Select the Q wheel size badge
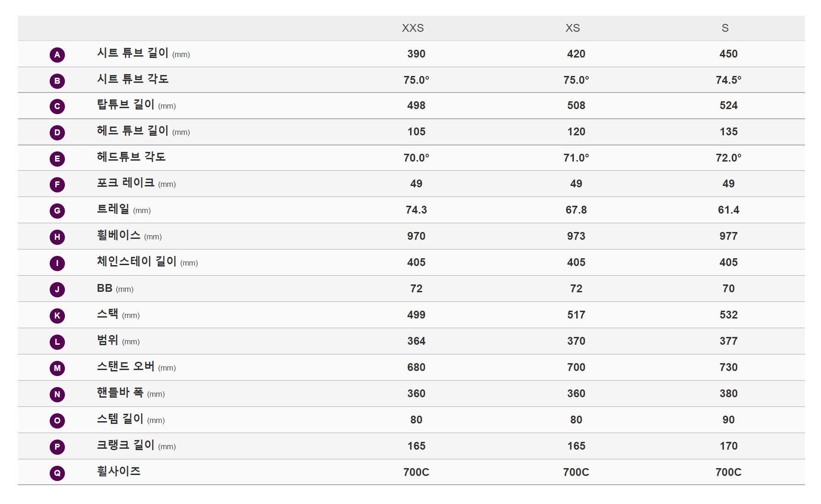The width and height of the screenshot is (821, 504). 57,473
